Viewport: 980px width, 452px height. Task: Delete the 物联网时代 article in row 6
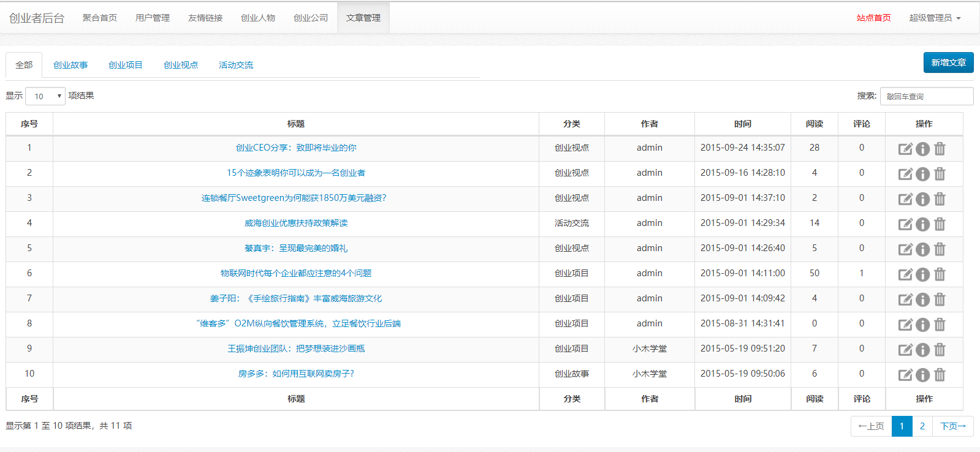pos(940,274)
